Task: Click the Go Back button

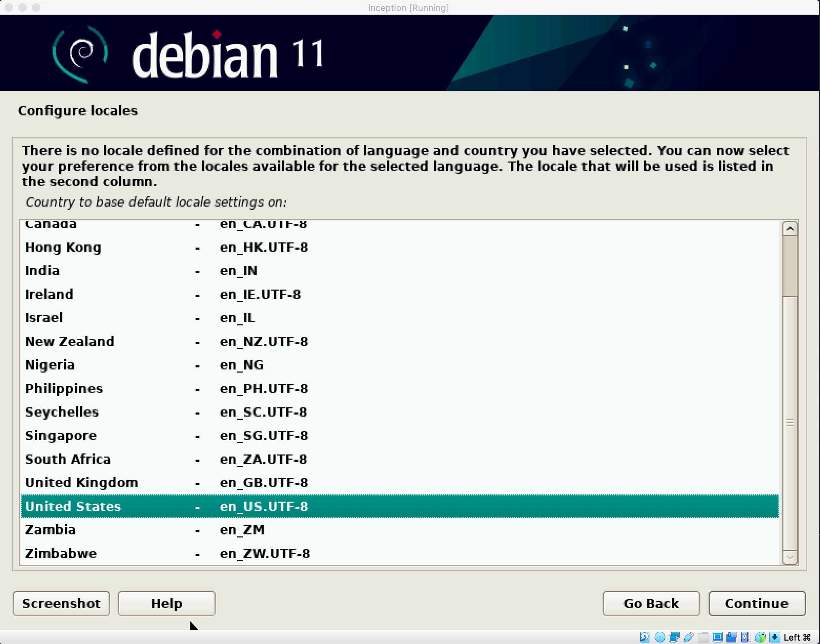Action: tap(651, 603)
